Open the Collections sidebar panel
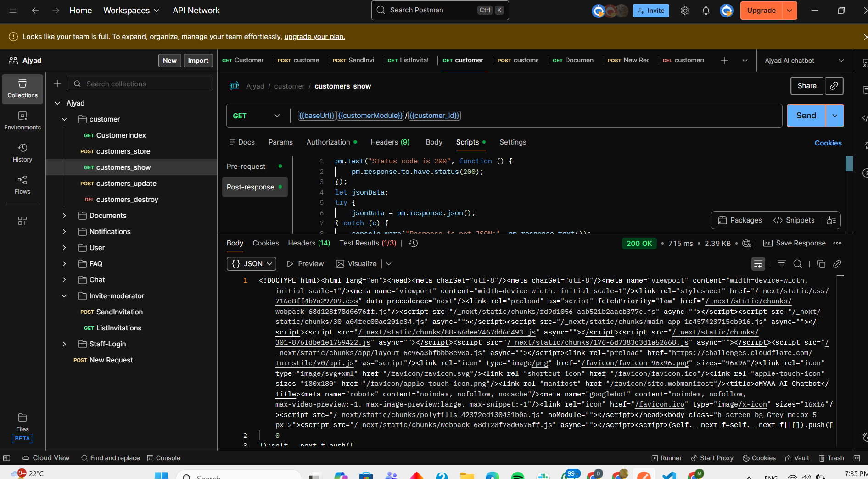Image resolution: width=868 pixels, height=479 pixels. pos(22,89)
